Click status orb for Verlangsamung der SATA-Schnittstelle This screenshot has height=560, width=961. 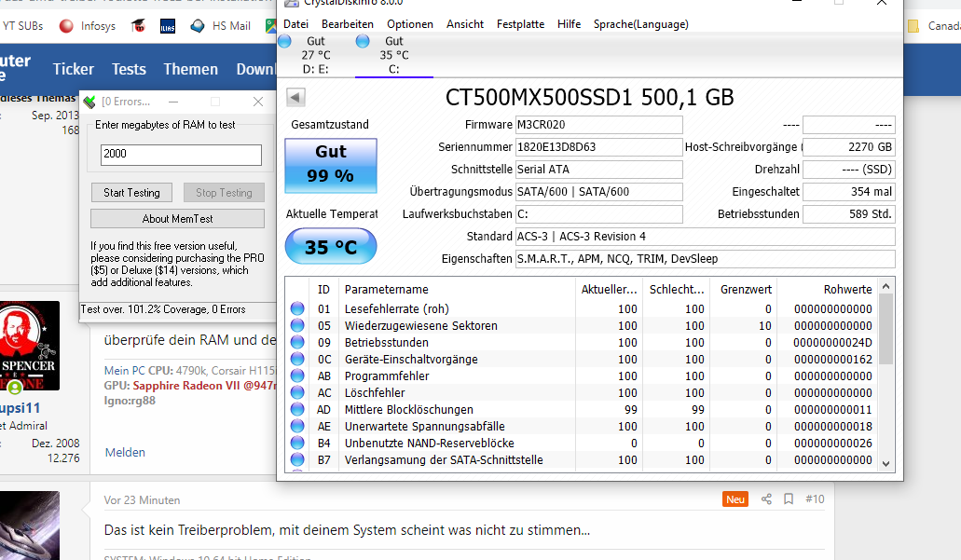tap(297, 459)
